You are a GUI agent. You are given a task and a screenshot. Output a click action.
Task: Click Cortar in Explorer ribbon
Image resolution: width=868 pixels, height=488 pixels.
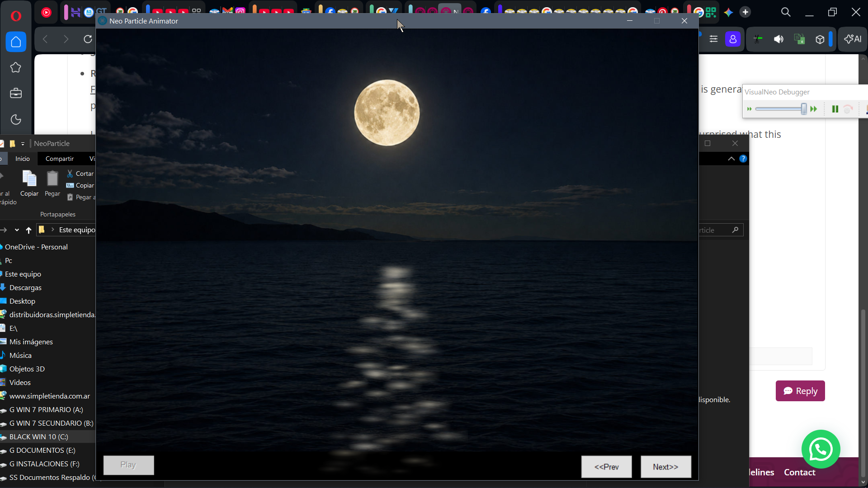tap(80, 174)
